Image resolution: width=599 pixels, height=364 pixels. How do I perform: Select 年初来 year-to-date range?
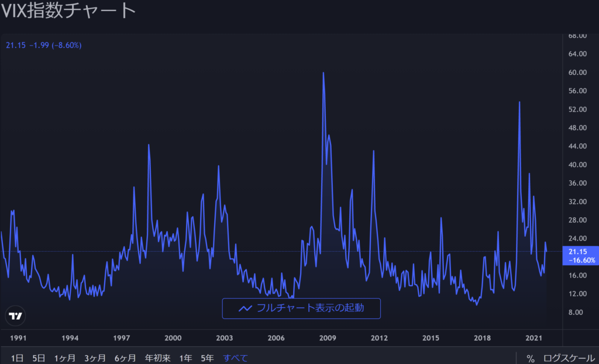[x=158, y=358]
